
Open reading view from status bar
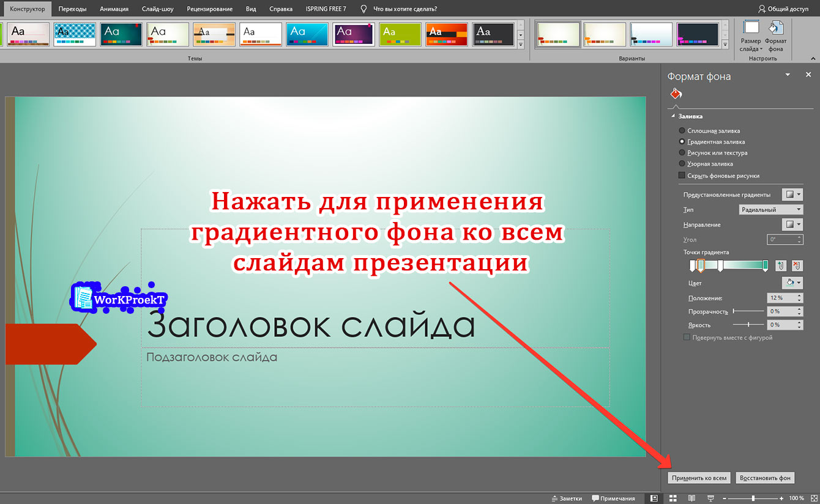click(691, 498)
